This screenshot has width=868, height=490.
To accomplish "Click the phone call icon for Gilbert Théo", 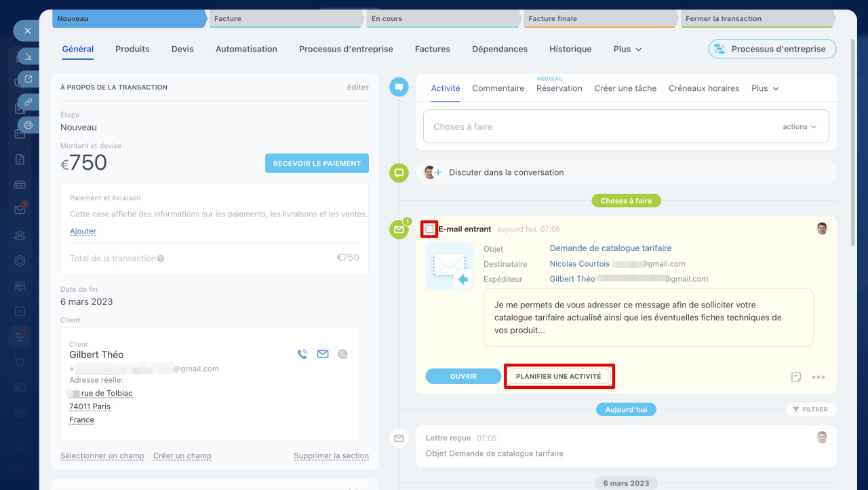I will click(x=302, y=354).
